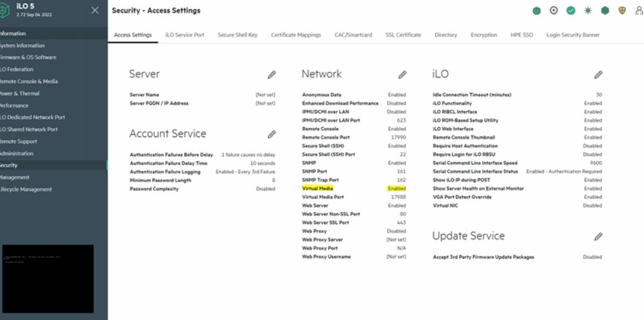Edit iLO settings via pencil icon

598,75
